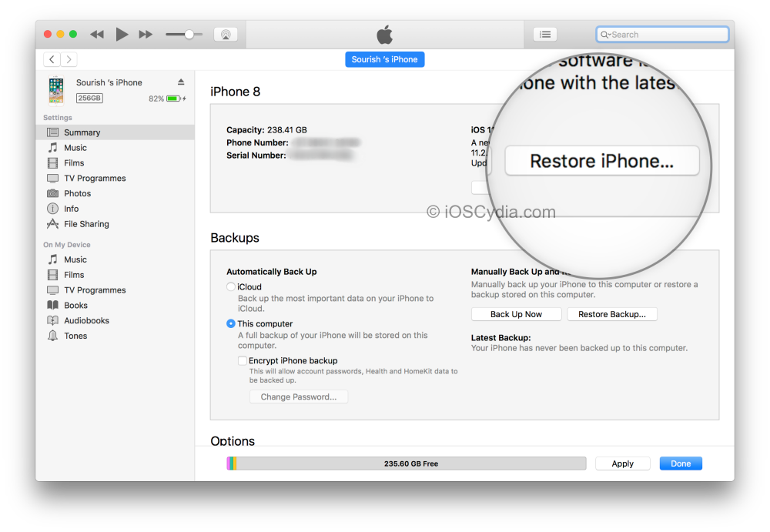The image size is (770, 532).
Task: Go back with the left chevron
Action: [52, 59]
